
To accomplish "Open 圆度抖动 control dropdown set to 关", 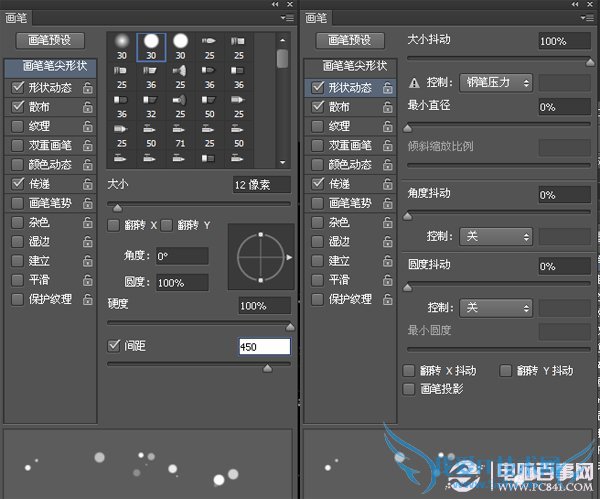I will pos(496,308).
